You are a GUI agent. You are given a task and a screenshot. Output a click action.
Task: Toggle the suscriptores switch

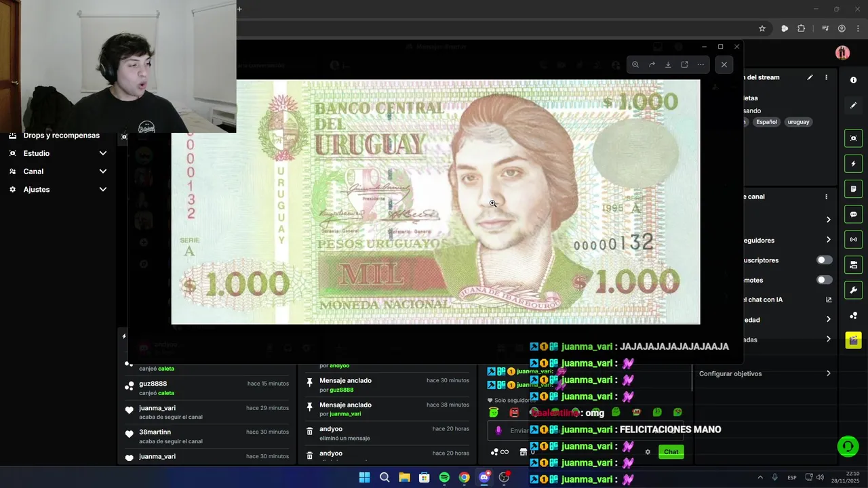click(824, 260)
